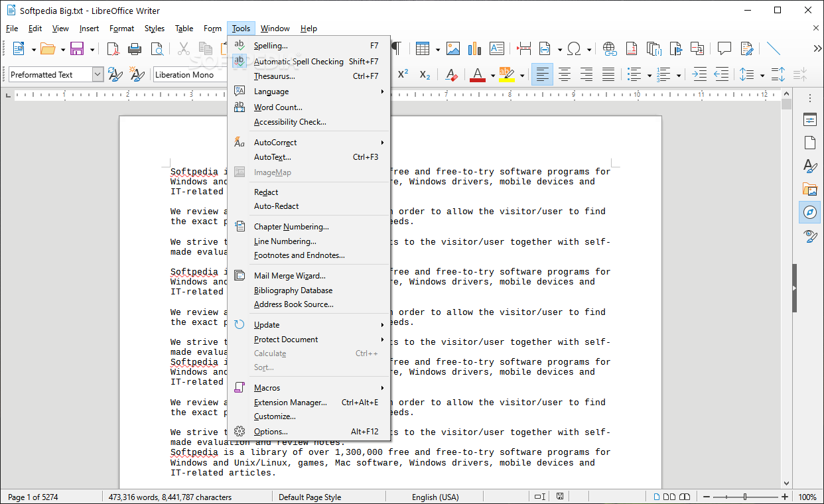824x504 pixels.
Task: Open Extension Manager from Tools menu
Action: pyautogui.click(x=309, y=403)
